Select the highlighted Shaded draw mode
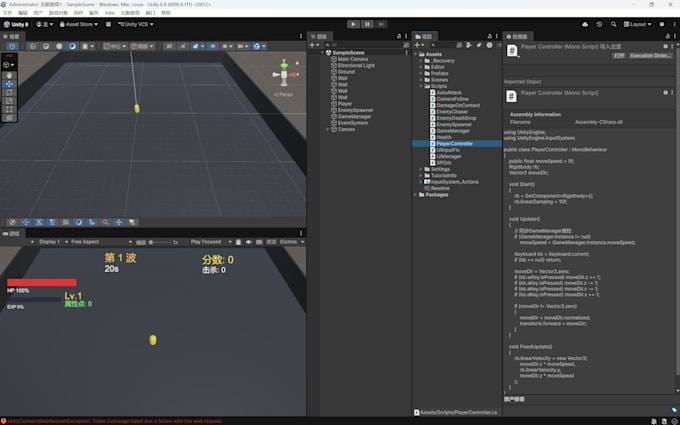The width and height of the screenshot is (680, 425). tap(72, 46)
